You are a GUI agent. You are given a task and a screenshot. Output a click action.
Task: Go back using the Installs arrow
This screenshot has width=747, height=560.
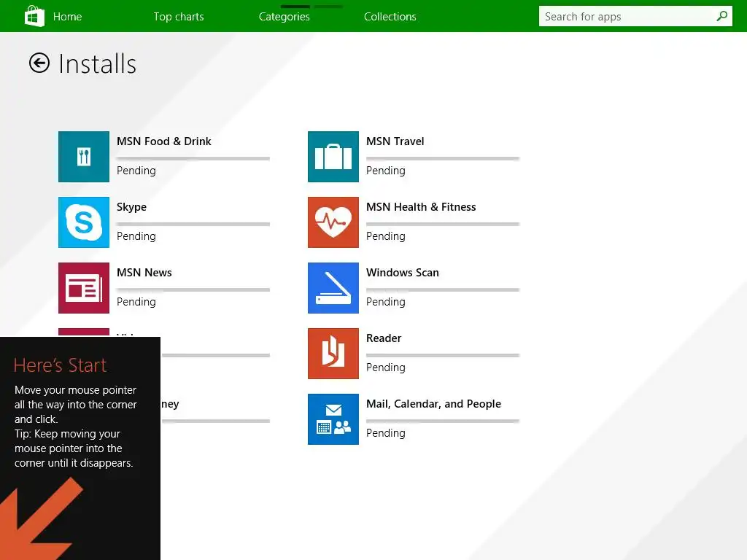click(x=39, y=63)
